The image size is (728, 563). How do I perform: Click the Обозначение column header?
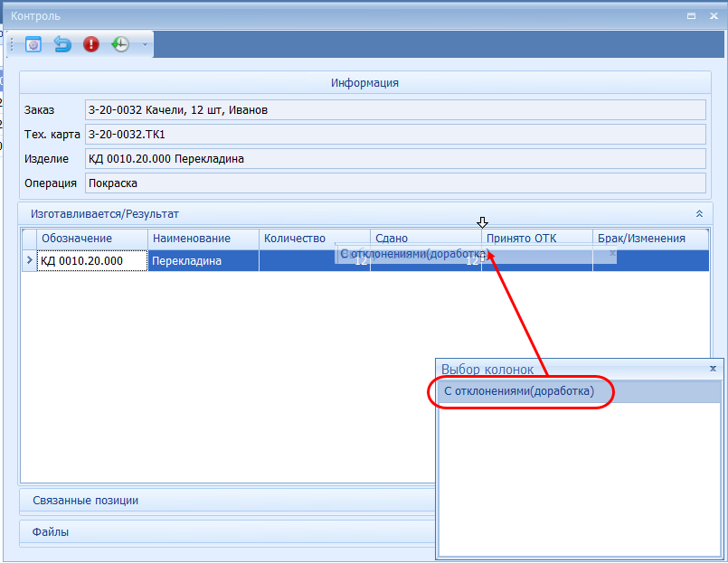coord(92,239)
